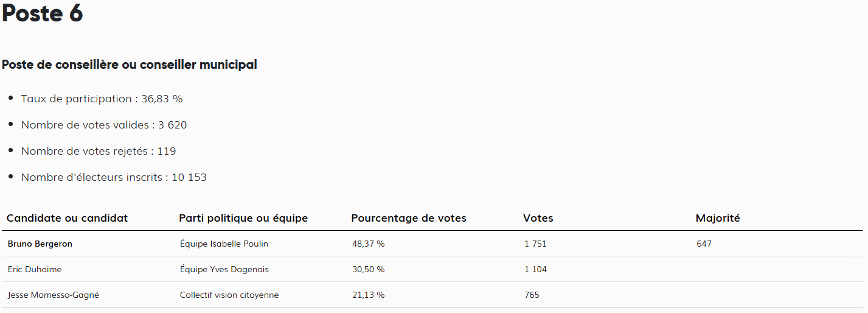This screenshot has height=313, width=868.
Task: Click the "Poste 6" heading
Action: pyautogui.click(x=43, y=13)
